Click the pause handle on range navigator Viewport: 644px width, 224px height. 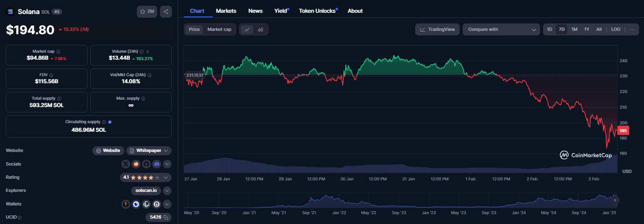pos(615,200)
